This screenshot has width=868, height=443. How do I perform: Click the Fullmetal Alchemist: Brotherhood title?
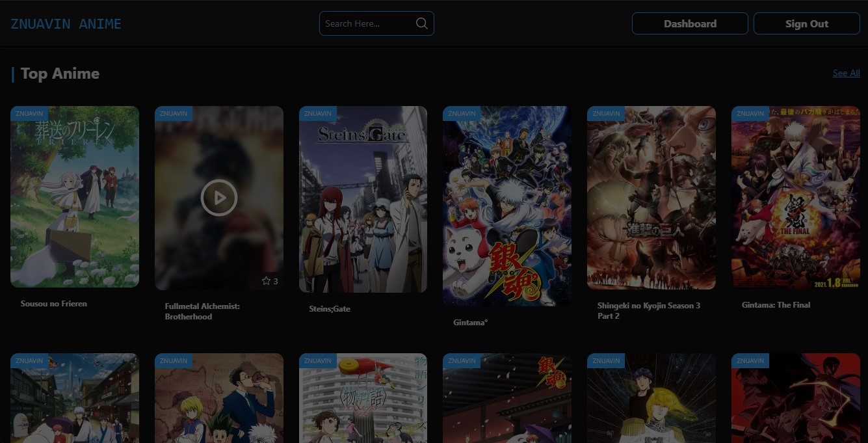click(202, 311)
